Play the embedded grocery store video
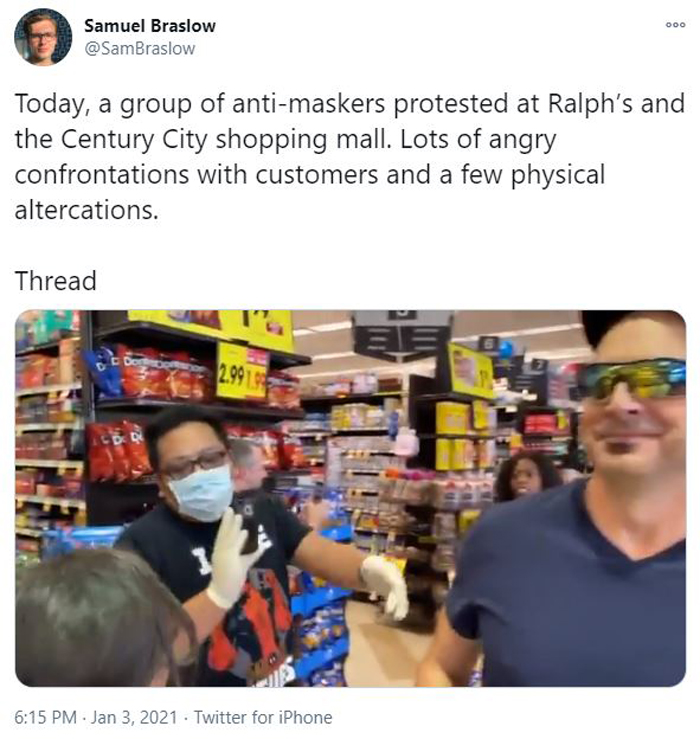This screenshot has height=739, width=700. [x=350, y=498]
